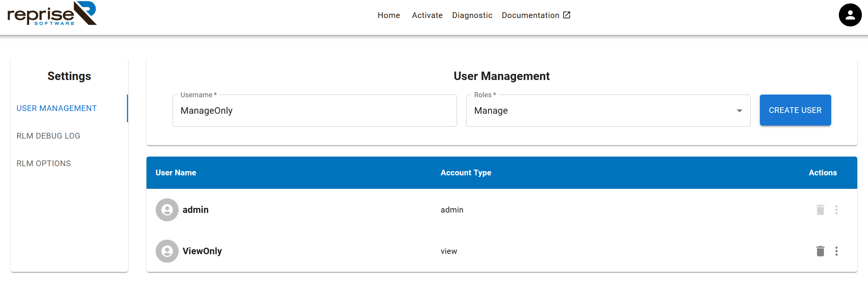868x286 pixels.
Task: Open the user account profile icon
Action: pos(850,15)
